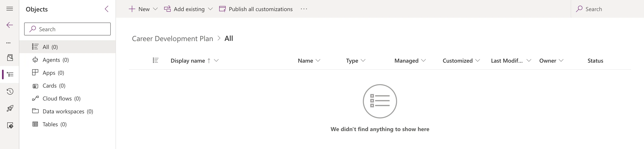Click the list view icon in header row
Screen dimensions: 644x149
[x=156, y=60]
